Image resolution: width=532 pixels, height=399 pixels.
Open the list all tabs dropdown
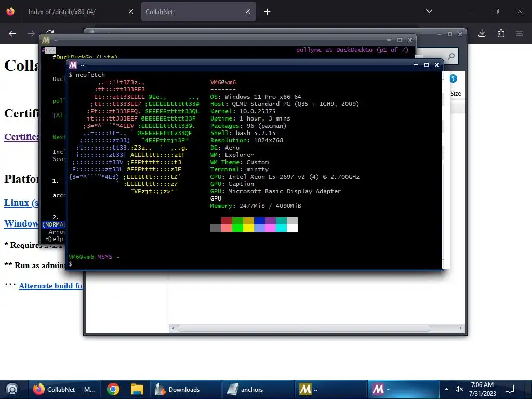click(429, 11)
